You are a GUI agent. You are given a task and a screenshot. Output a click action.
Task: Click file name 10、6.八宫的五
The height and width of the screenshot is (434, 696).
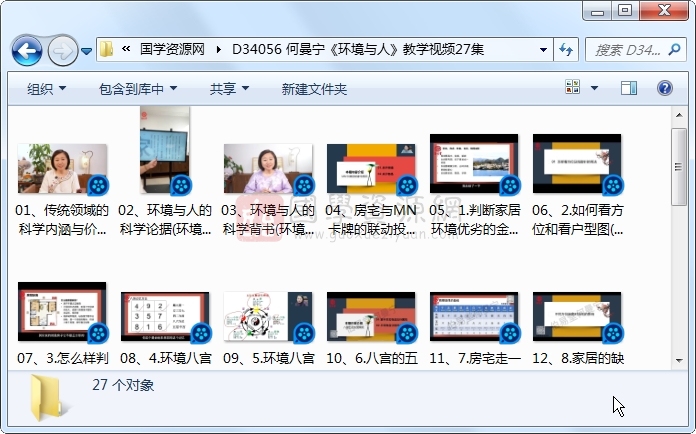click(x=371, y=358)
